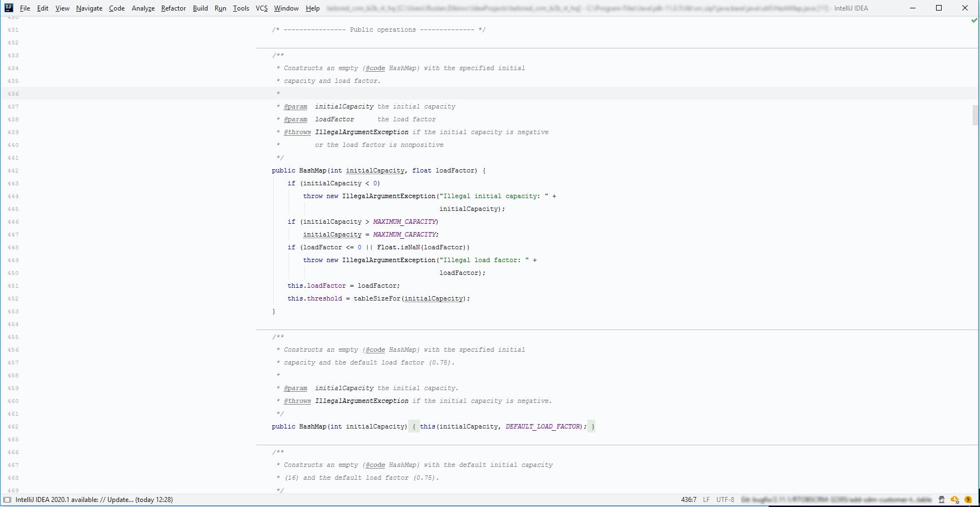Click 'this.loadFactor' on line 513 assignment

pyautogui.click(x=316, y=286)
